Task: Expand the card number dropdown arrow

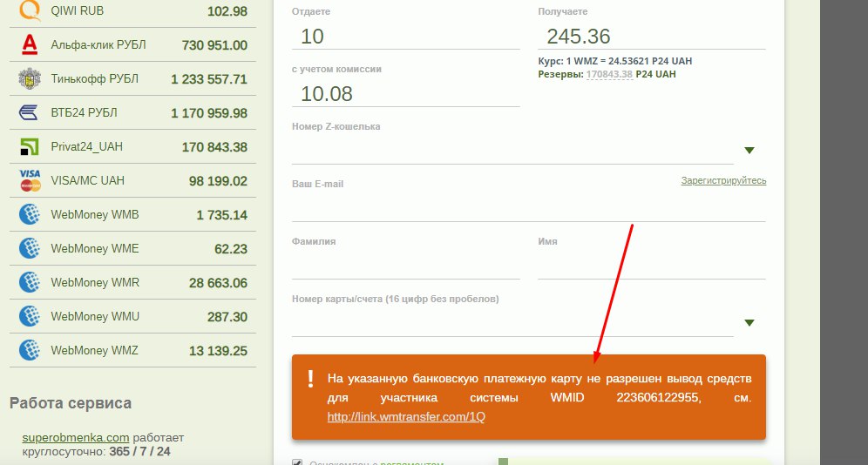Action: [749, 323]
